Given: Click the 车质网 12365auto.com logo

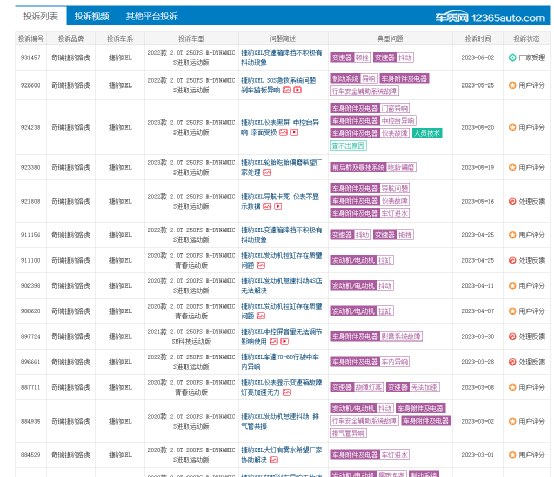Looking at the screenshot, I should pyautogui.click(x=490, y=17).
